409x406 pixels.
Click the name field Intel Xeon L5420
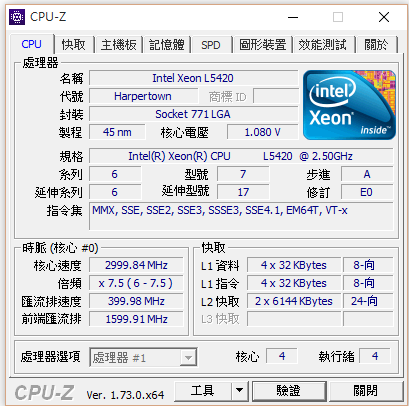(x=193, y=78)
